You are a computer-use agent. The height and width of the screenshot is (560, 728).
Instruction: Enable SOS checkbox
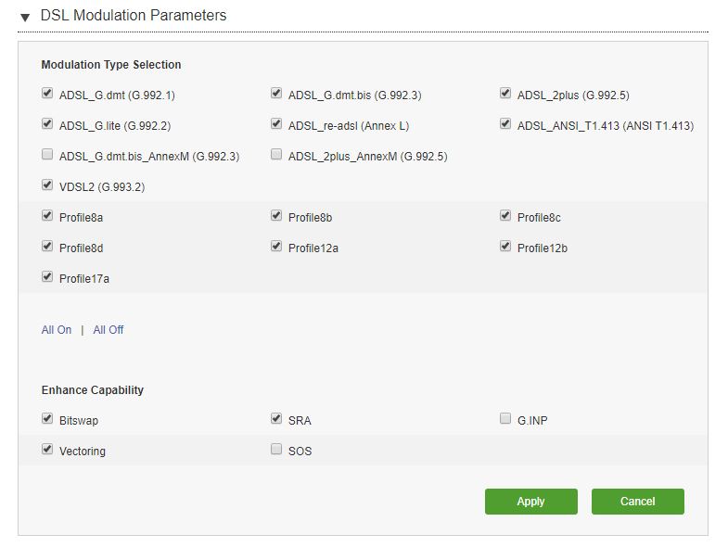coord(276,449)
